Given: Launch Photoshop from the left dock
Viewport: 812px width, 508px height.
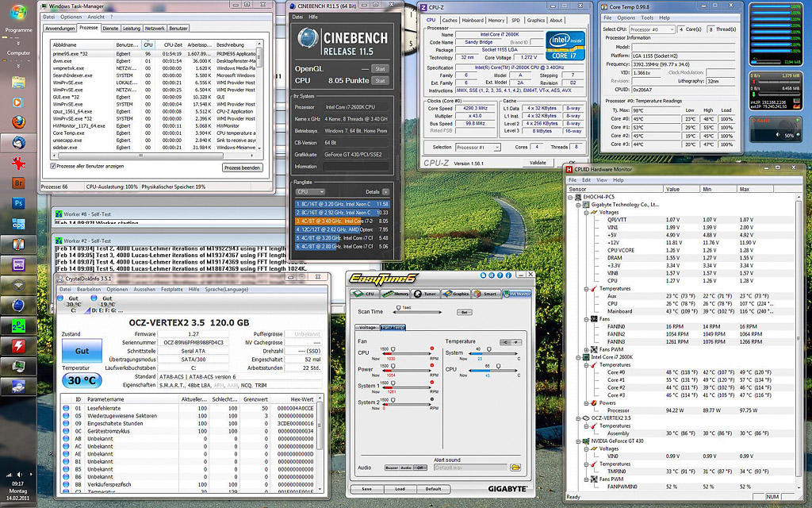Looking at the screenshot, I should pos(18,203).
